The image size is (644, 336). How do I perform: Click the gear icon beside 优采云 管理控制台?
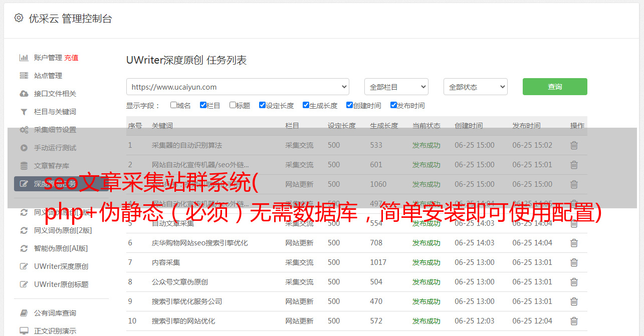[x=19, y=18]
